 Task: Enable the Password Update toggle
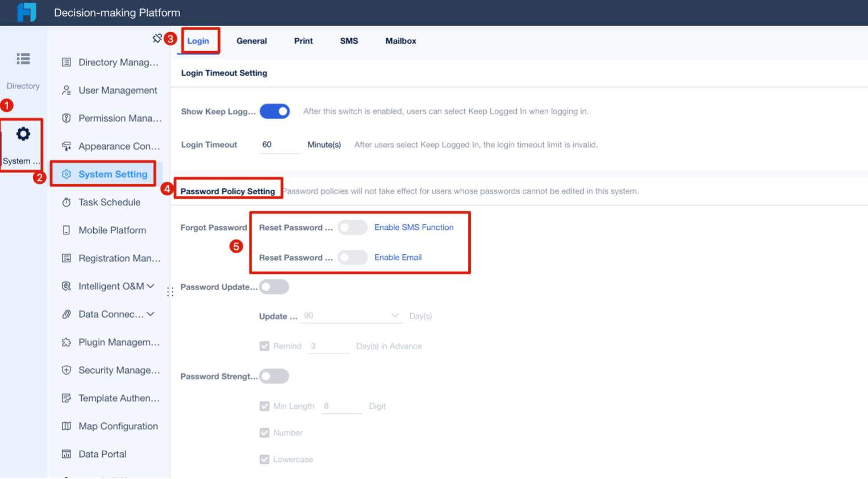[x=274, y=287]
